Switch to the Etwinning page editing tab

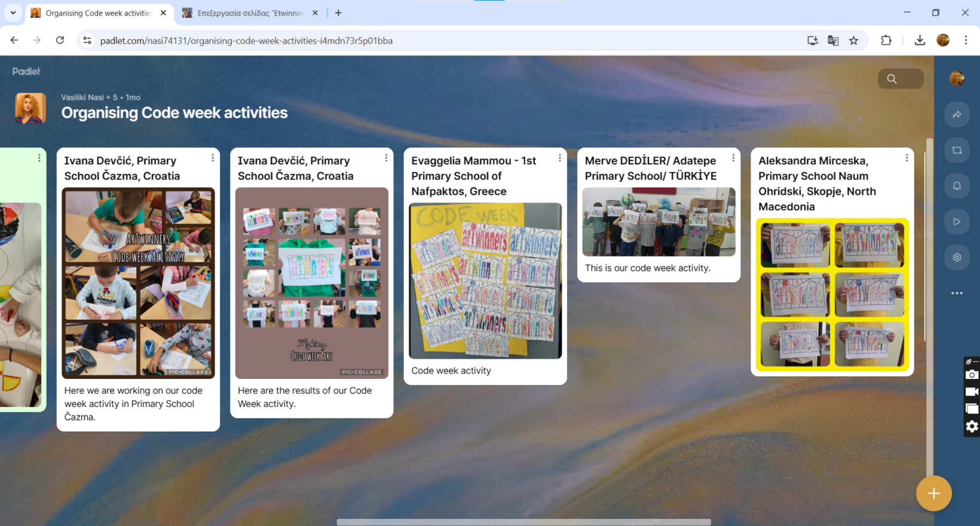tap(250, 13)
